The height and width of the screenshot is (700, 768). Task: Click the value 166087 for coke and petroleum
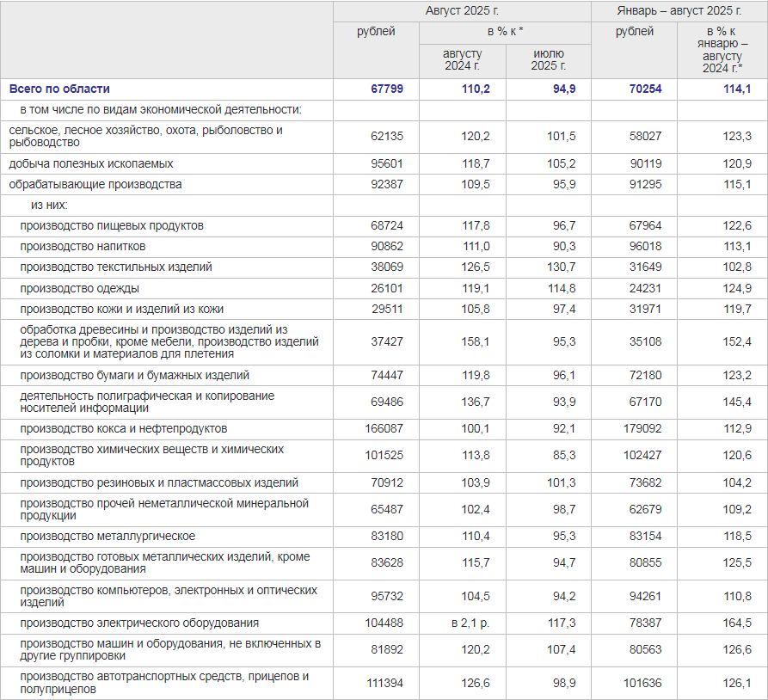coord(383,428)
